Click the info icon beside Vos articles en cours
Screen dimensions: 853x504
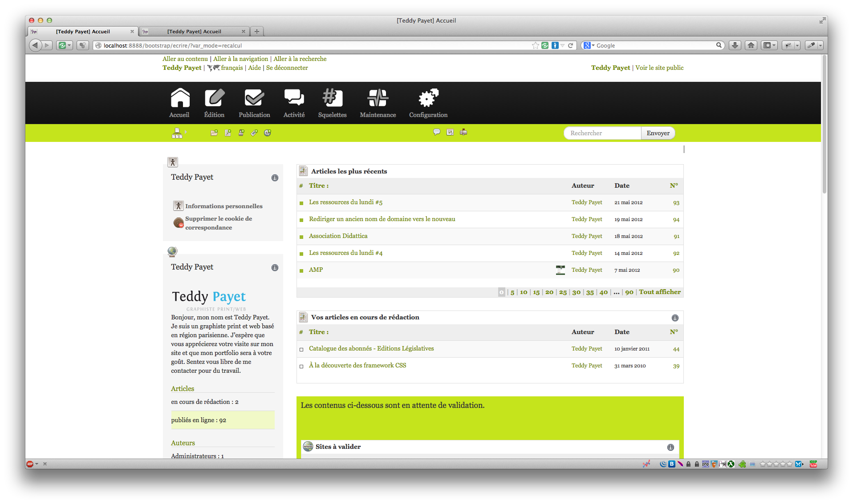point(675,318)
